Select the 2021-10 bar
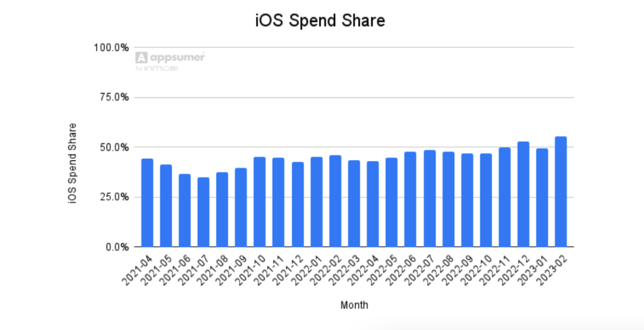The width and height of the screenshot is (644, 330). 260,202
